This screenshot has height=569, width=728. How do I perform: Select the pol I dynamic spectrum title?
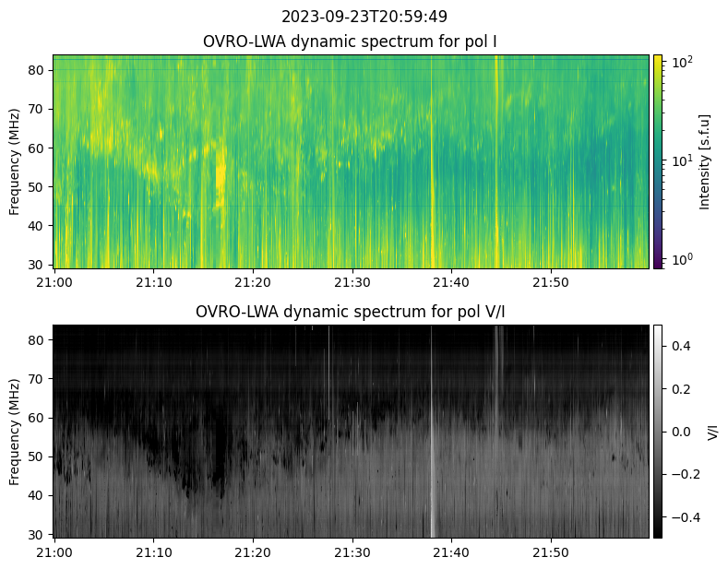click(351, 41)
